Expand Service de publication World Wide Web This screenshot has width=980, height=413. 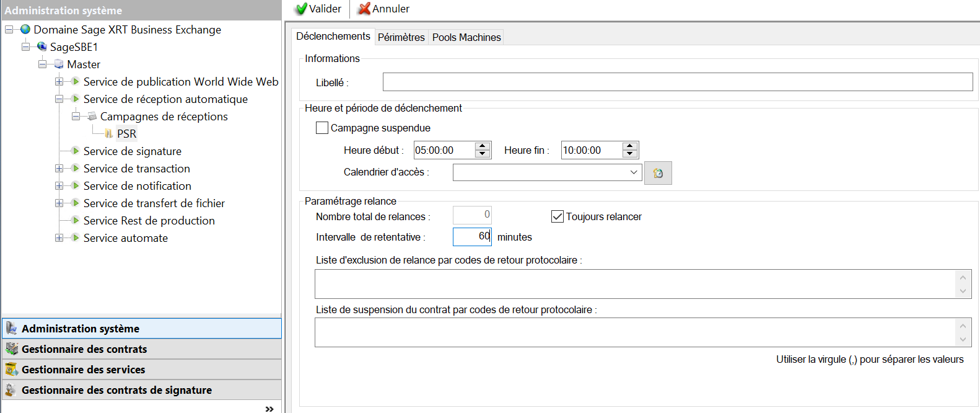tap(59, 82)
